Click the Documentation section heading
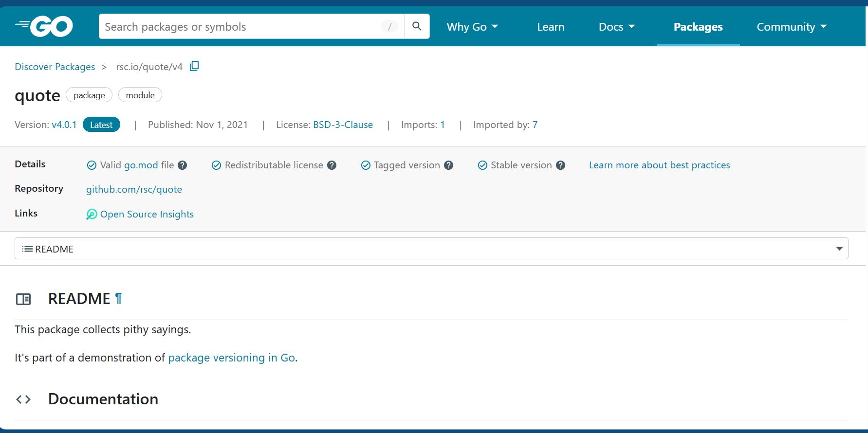The image size is (868, 433). point(103,399)
